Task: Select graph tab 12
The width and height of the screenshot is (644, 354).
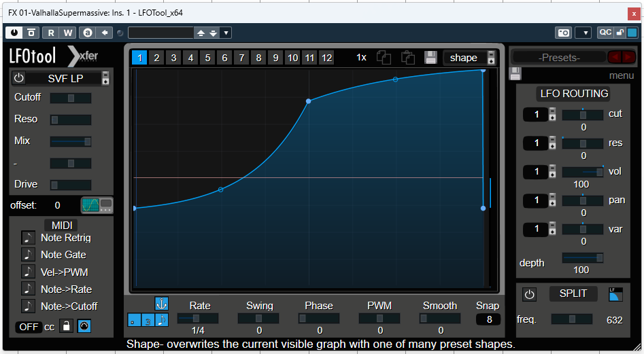Action: coord(327,58)
